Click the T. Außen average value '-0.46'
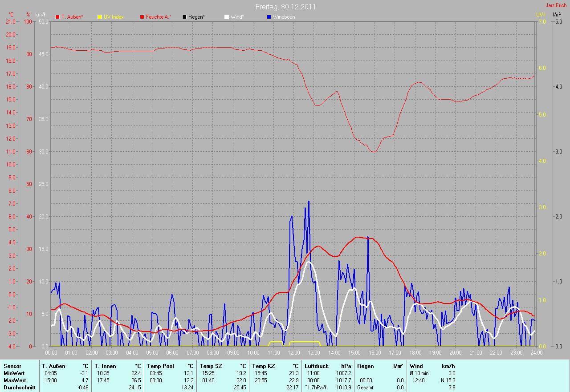570x392 pixels. click(x=82, y=388)
